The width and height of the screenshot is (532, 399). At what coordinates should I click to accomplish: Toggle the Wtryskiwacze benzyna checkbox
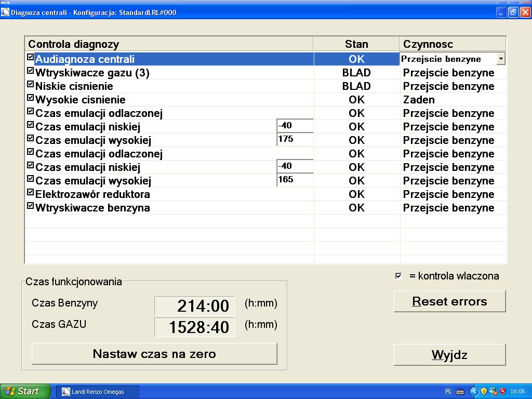point(31,206)
